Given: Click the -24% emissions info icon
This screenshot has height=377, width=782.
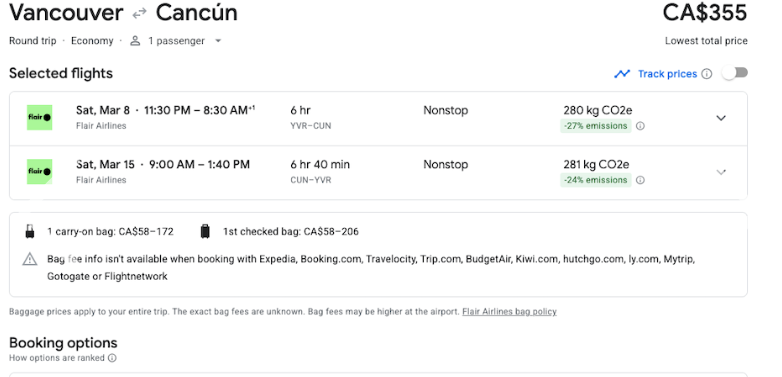Looking at the screenshot, I should click(640, 180).
